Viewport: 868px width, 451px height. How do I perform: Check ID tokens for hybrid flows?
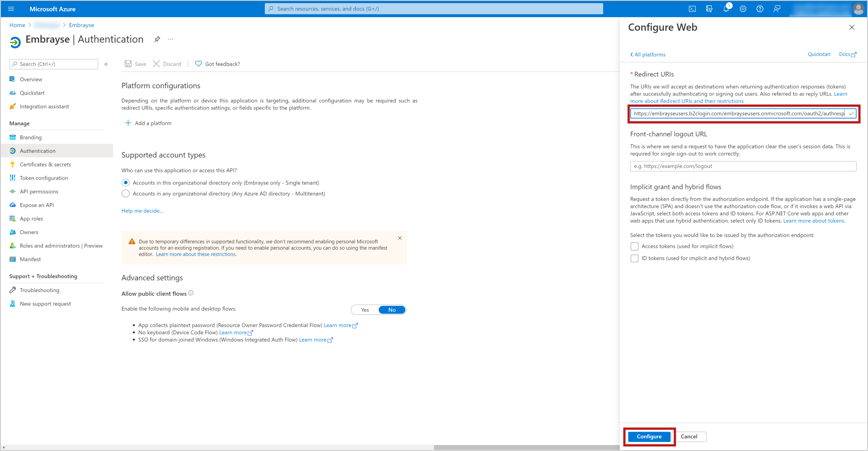635,258
